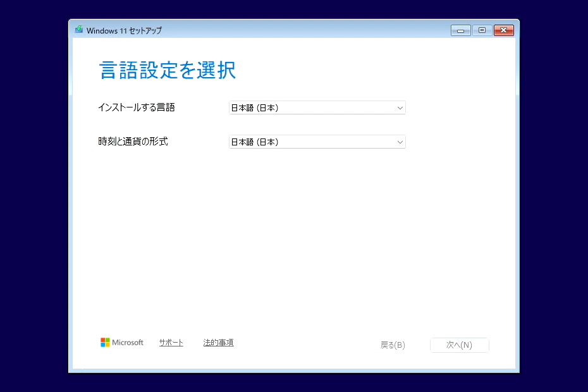Click the chevron arrow on the install language box

pyautogui.click(x=400, y=107)
